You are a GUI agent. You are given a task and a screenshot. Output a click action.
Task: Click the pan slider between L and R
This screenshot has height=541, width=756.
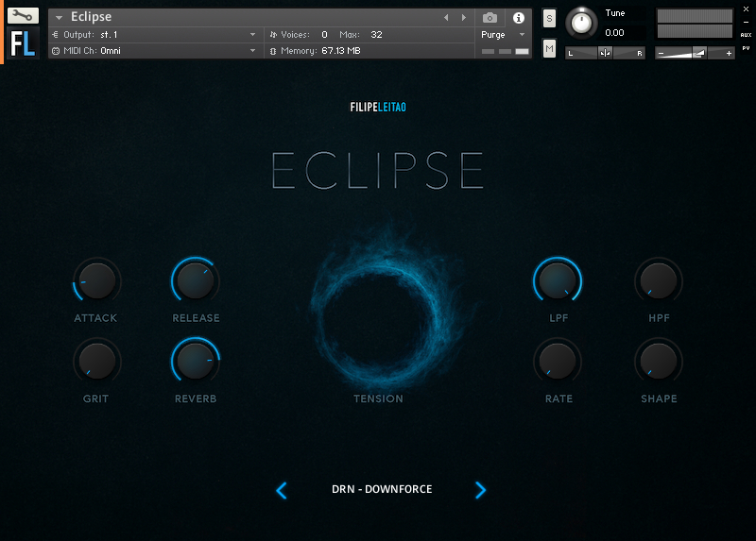tap(605, 53)
